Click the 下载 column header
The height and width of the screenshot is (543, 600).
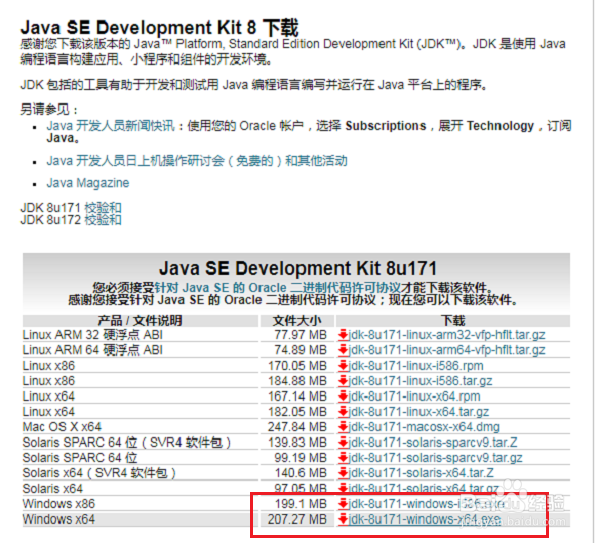(x=453, y=321)
